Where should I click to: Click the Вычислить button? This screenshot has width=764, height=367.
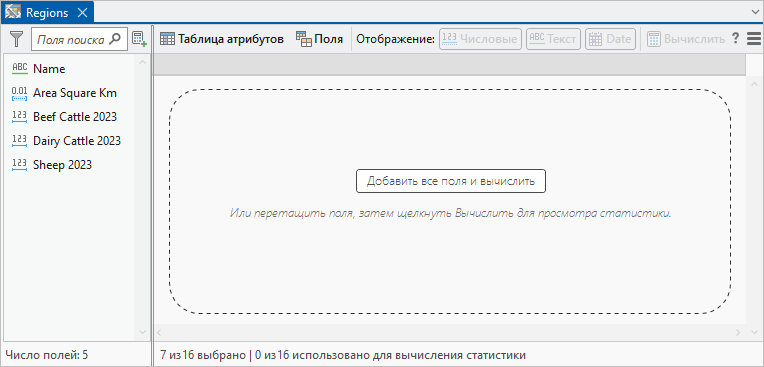click(686, 39)
